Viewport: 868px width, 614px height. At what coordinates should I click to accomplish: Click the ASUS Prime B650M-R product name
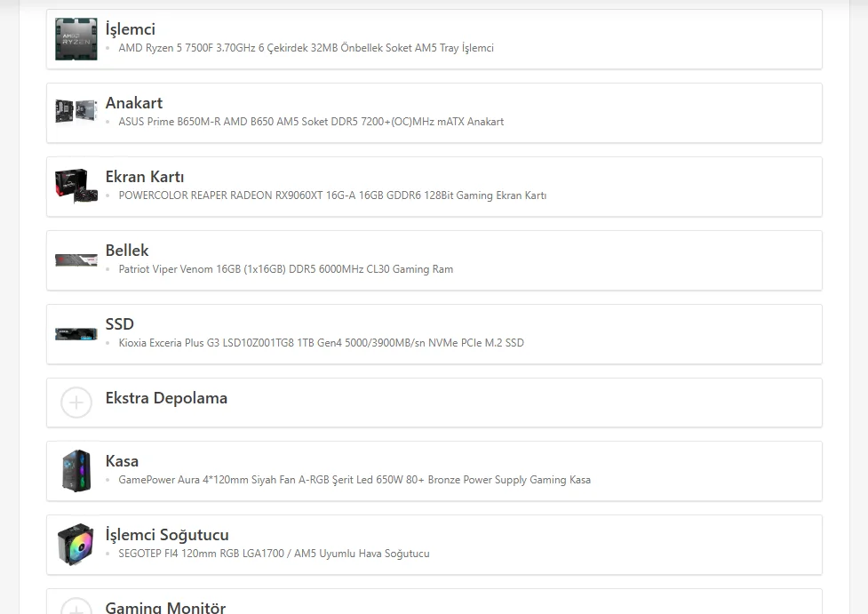click(x=311, y=122)
